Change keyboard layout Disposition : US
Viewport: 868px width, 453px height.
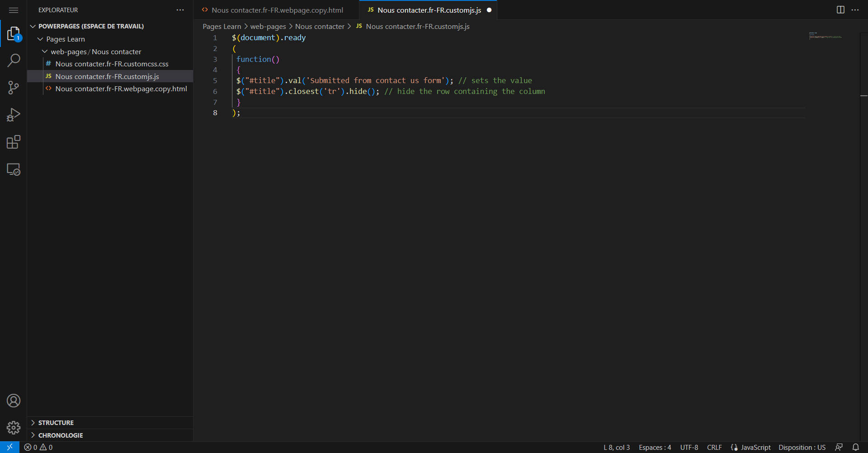[x=802, y=447]
